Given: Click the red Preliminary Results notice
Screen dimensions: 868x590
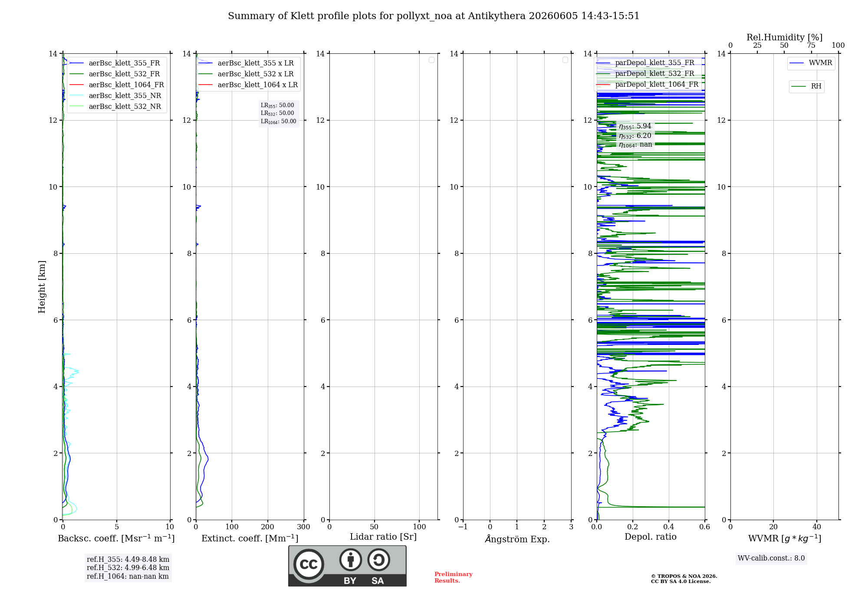Looking at the screenshot, I should pos(454,577).
